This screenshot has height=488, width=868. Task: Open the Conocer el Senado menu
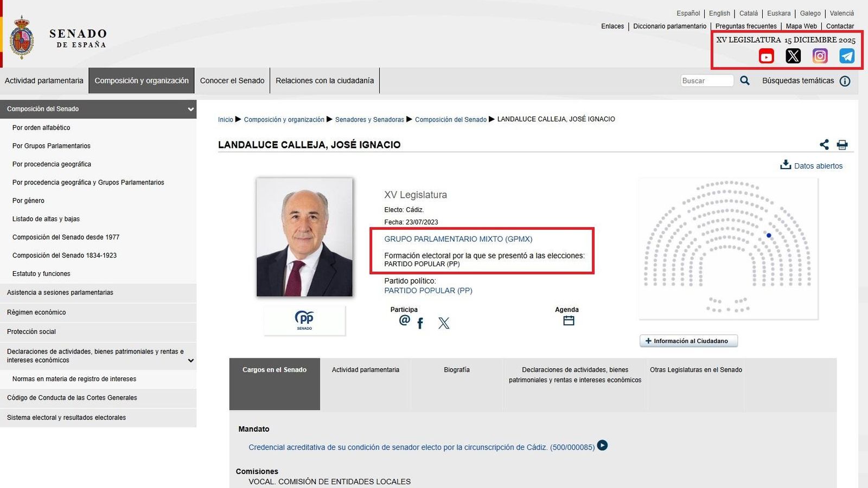click(232, 80)
